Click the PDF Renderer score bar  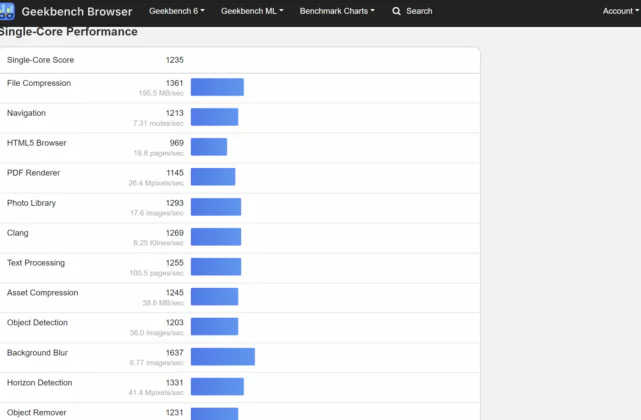point(213,177)
